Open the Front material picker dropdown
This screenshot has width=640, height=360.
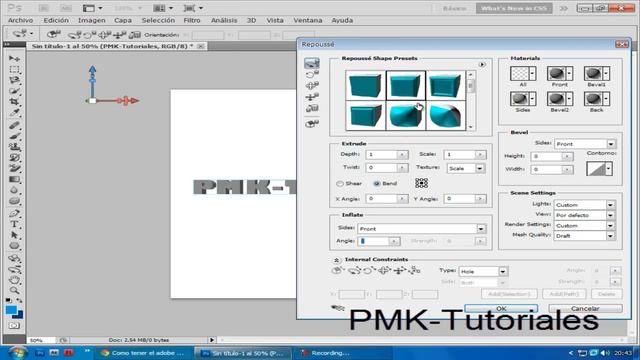click(x=569, y=73)
